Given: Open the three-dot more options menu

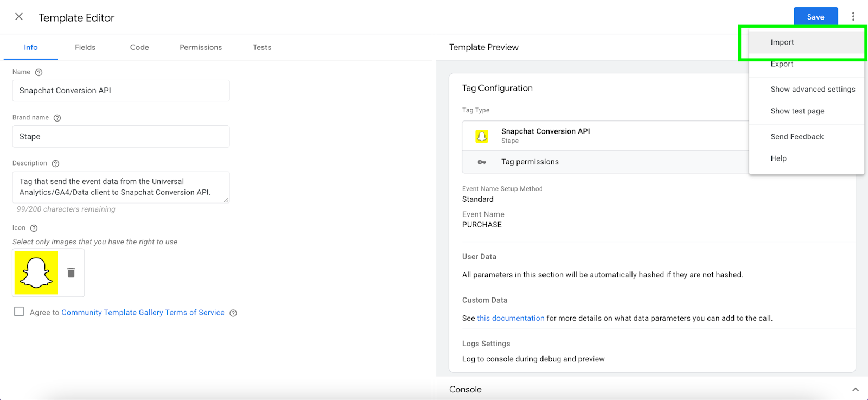Looking at the screenshot, I should pyautogui.click(x=853, y=17).
